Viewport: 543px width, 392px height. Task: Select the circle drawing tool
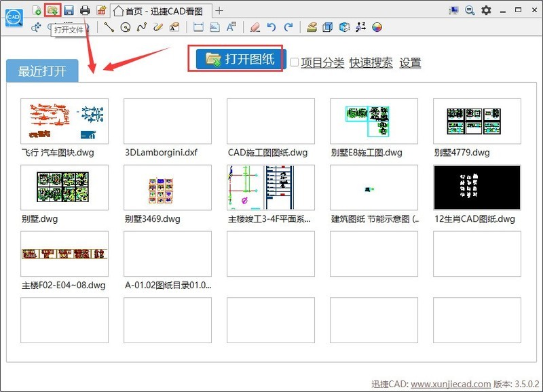(x=125, y=27)
